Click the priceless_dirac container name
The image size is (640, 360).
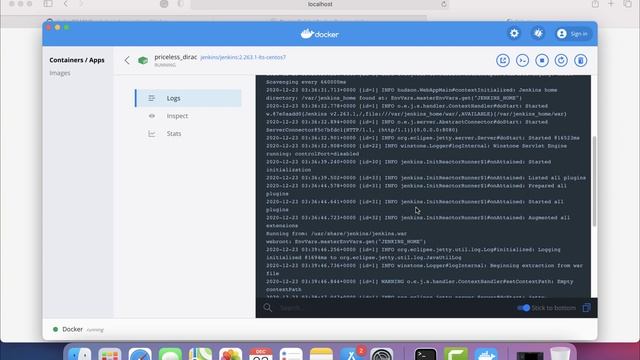pos(176,57)
